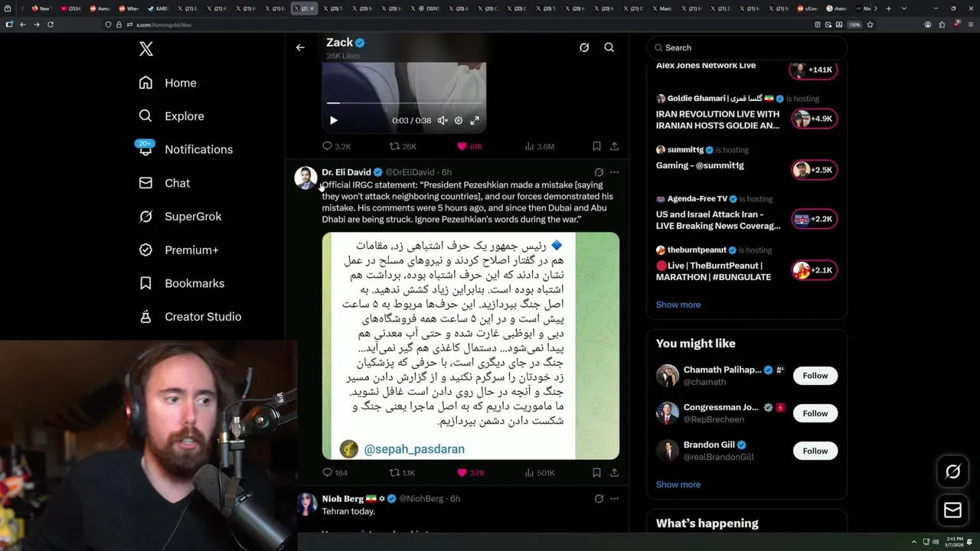This screenshot has width=980, height=551.
Task: Open Chat from the sidebar
Action: 164,183
